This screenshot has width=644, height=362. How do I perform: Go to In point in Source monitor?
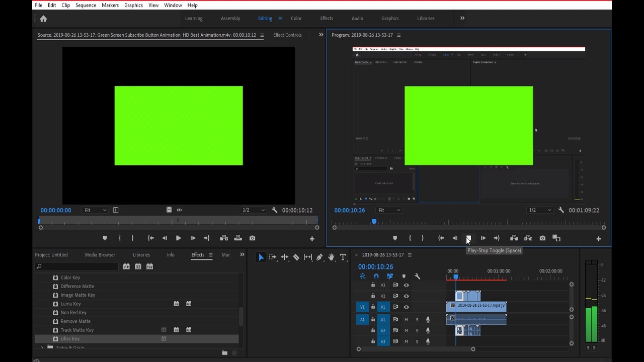(150, 238)
